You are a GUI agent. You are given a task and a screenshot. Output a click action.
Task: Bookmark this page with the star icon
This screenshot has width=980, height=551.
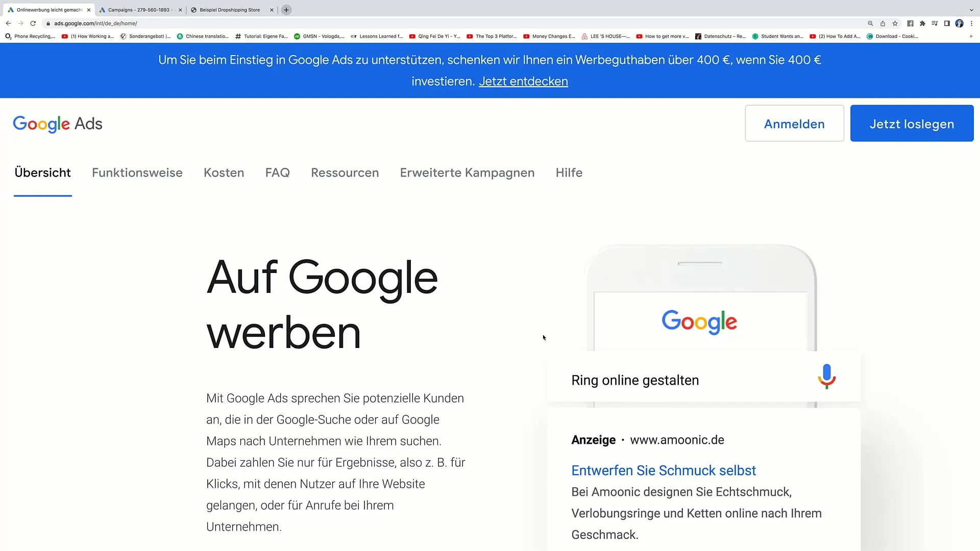(x=895, y=23)
